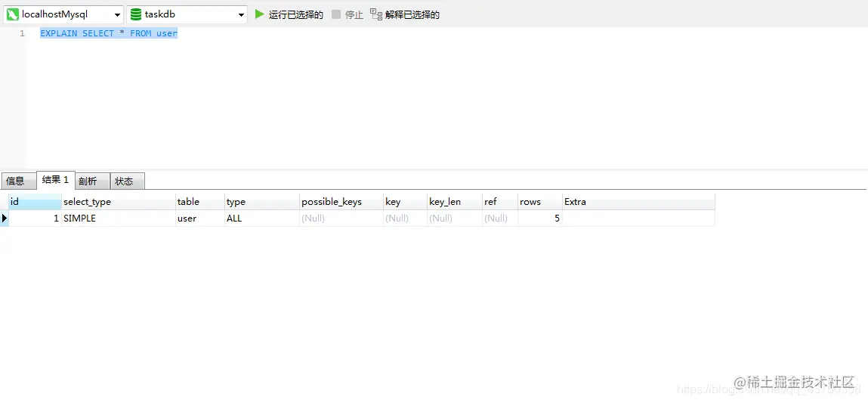
Task: Click the empty Extra cell in result row
Action: coord(638,219)
